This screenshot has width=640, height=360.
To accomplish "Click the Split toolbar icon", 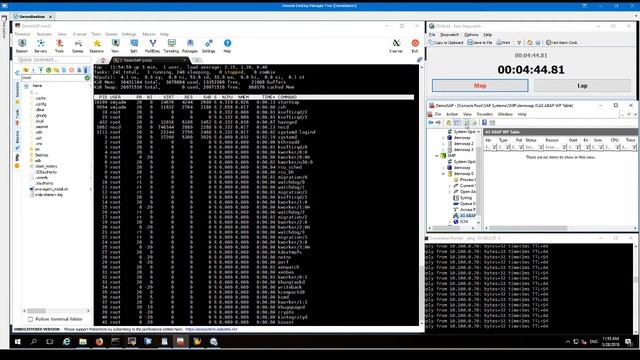I will pos(133,46).
